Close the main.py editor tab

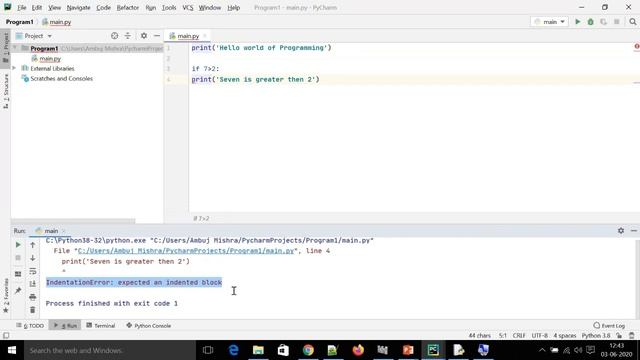tap(205, 36)
